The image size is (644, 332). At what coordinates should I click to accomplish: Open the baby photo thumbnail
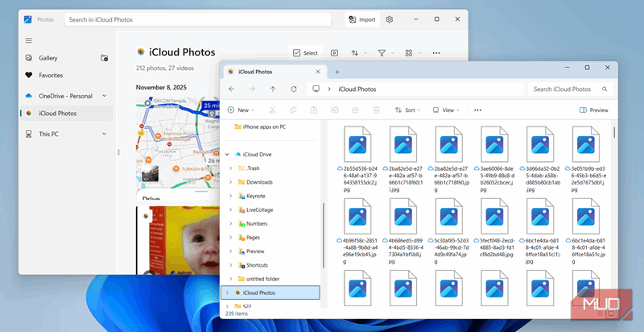click(177, 240)
